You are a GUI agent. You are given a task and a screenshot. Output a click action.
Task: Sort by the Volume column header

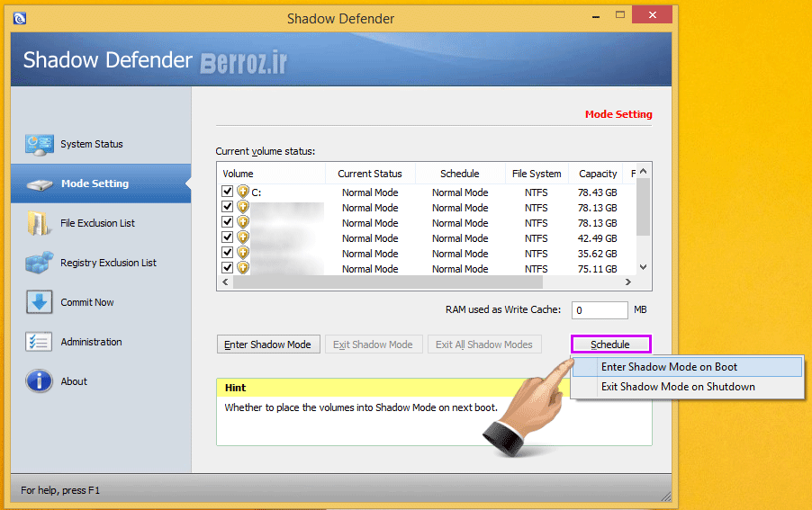tap(271, 174)
